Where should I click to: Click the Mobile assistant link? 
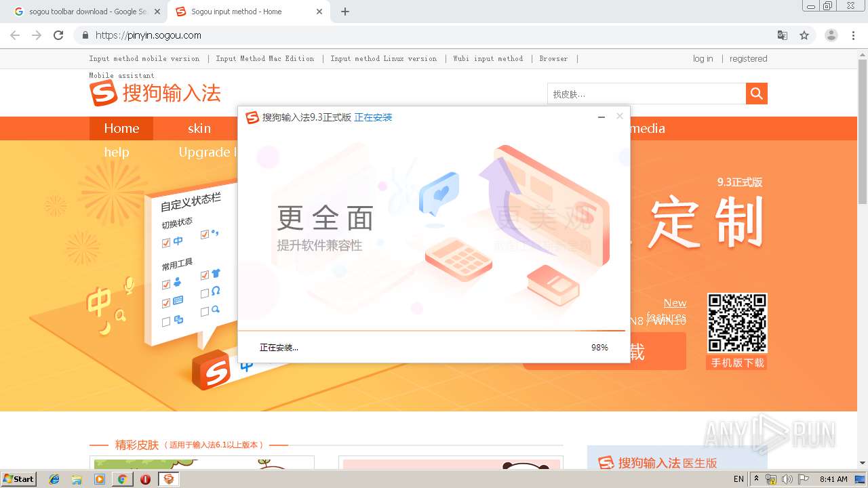pyautogui.click(x=122, y=75)
